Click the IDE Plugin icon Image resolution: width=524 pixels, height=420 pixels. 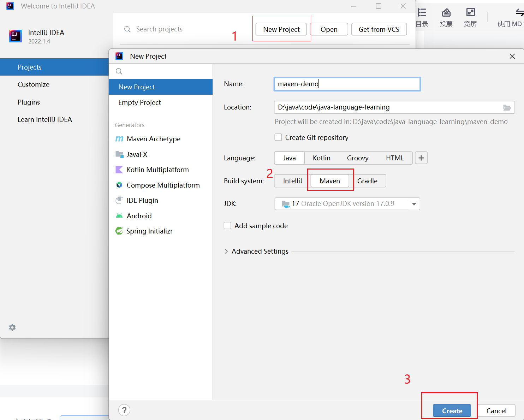[x=119, y=200]
